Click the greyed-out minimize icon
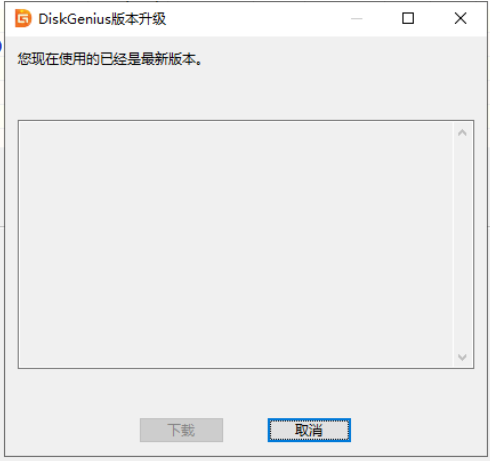 [356, 18]
